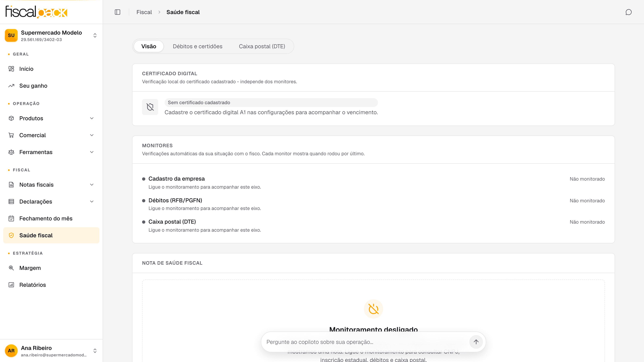
Task: Open Ana Ribeiro account menu chevron
Action: pyautogui.click(x=95, y=351)
